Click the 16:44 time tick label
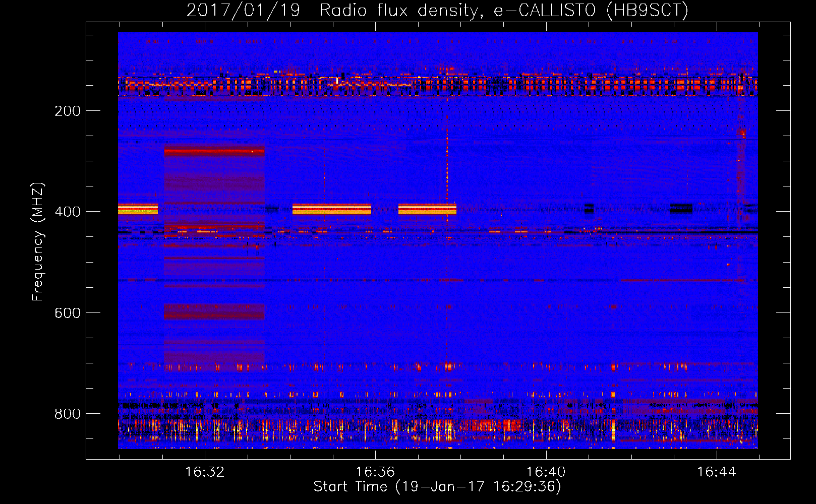Screen dimensions: 816x504 coord(716,472)
